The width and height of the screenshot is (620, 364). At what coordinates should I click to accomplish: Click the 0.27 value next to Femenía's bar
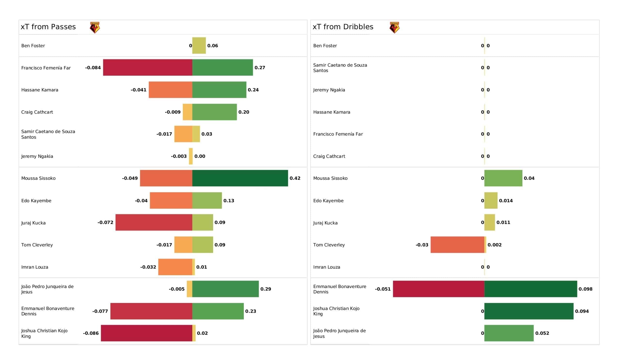pyautogui.click(x=260, y=68)
